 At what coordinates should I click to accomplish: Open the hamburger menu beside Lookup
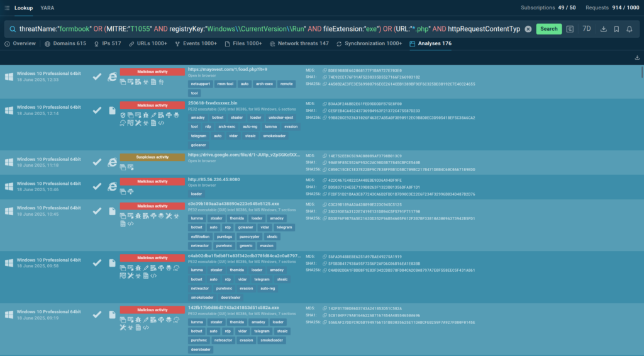[x=6, y=8]
